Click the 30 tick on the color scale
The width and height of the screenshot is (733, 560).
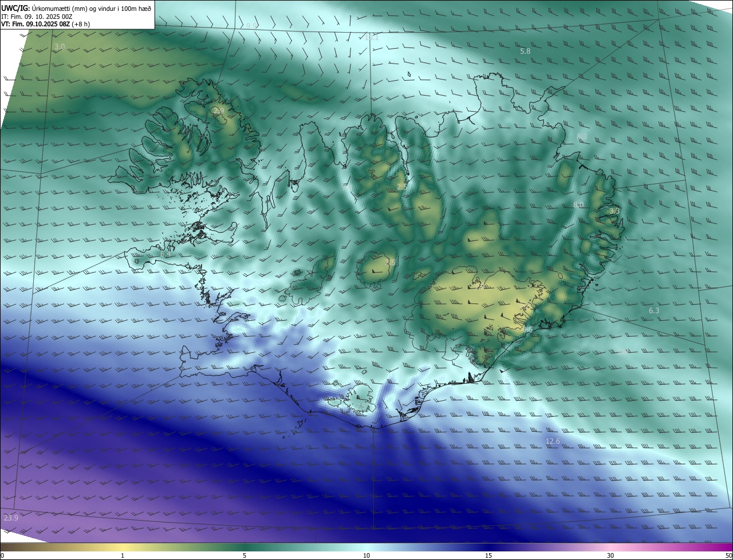coord(610,555)
